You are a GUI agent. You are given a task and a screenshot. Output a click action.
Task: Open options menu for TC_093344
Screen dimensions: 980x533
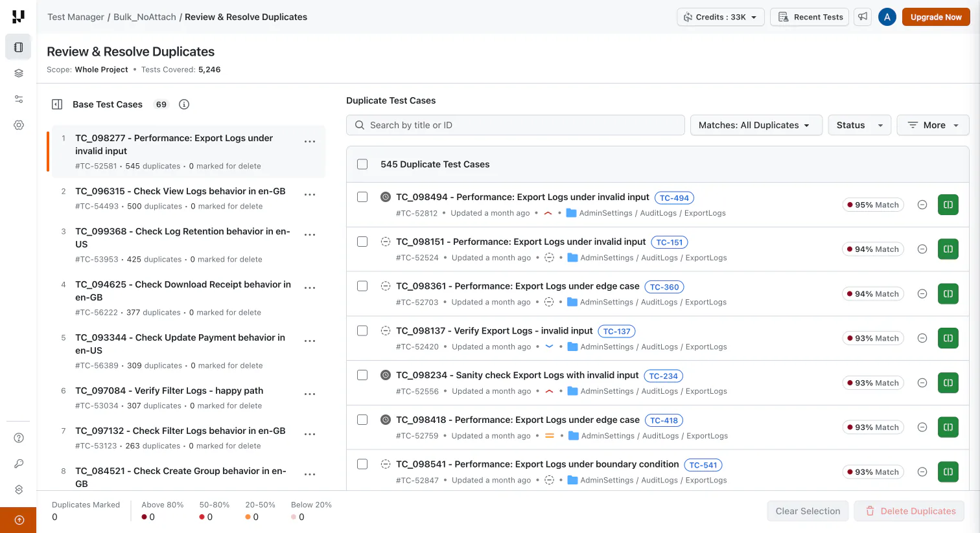pos(310,341)
